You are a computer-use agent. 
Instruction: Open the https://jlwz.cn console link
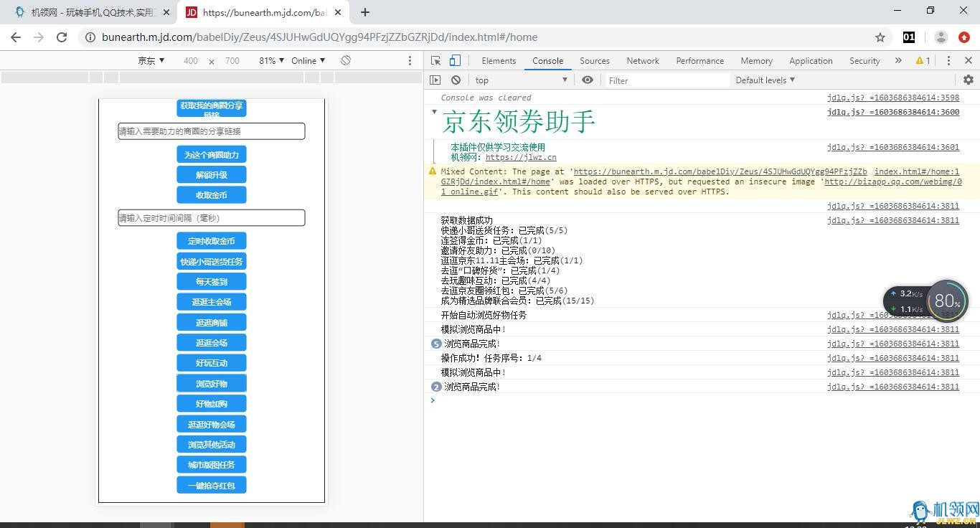tap(521, 157)
